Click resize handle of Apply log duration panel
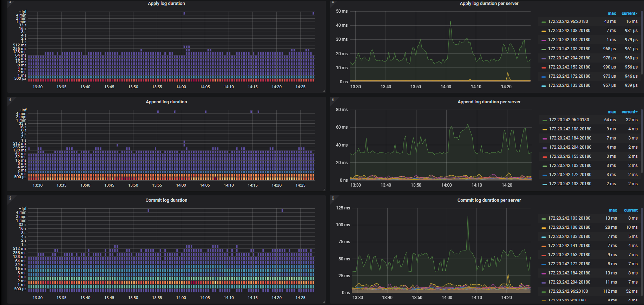The height and width of the screenshot is (305, 644). click(324, 91)
